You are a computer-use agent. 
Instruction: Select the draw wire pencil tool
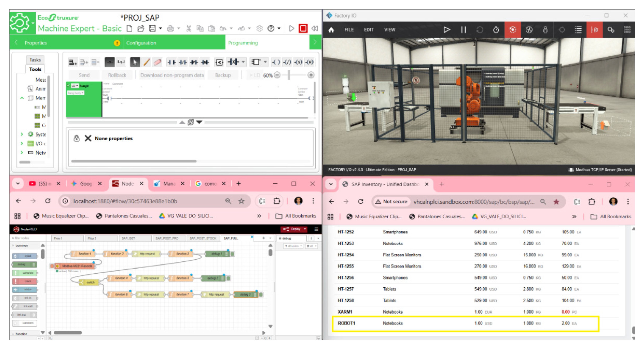(x=147, y=62)
